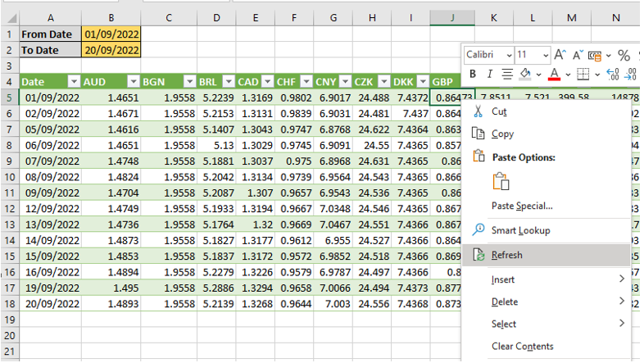Click the To Date label cell
The height and width of the screenshot is (363, 644).
51,50
